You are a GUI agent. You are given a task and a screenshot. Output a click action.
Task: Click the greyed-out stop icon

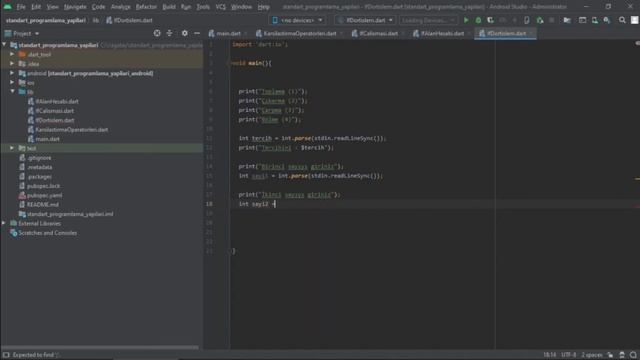(552, 20)
